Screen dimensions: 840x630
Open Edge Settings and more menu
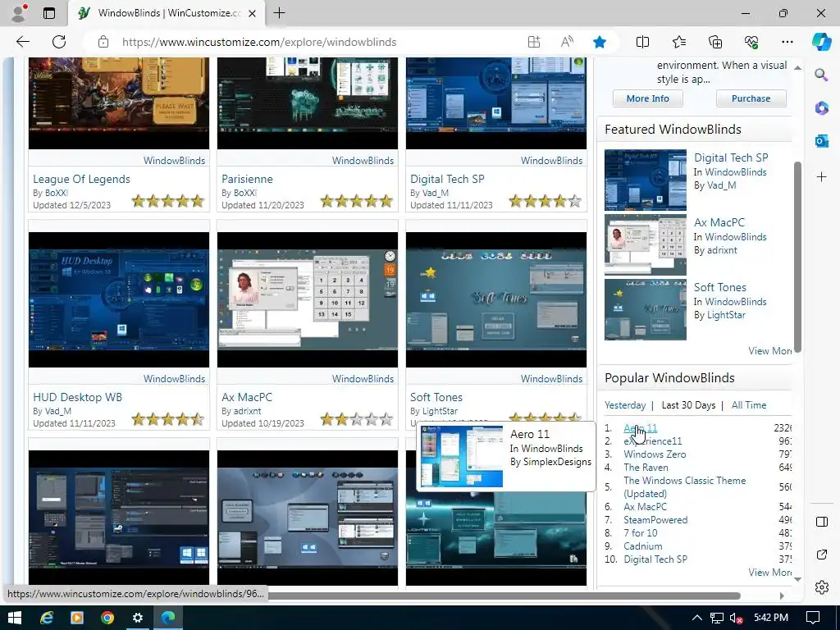click(x=787, y=42)
